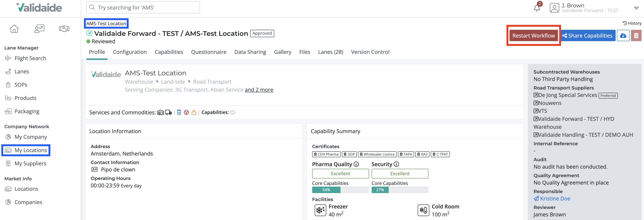644x220 pixels.
Task: Click the AMS-Test Location breadcrumb
Action: pyautogui.click(x=106, y=24)
